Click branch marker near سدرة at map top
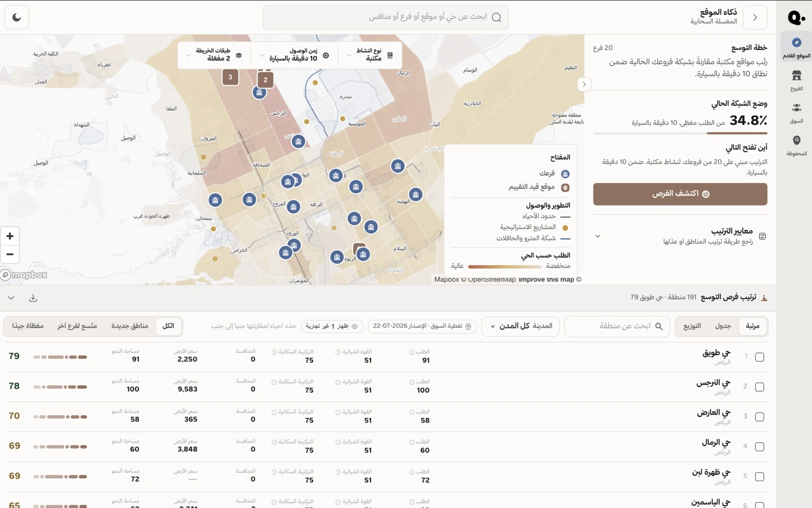The image size is (812, 508). tap(259, 92)
